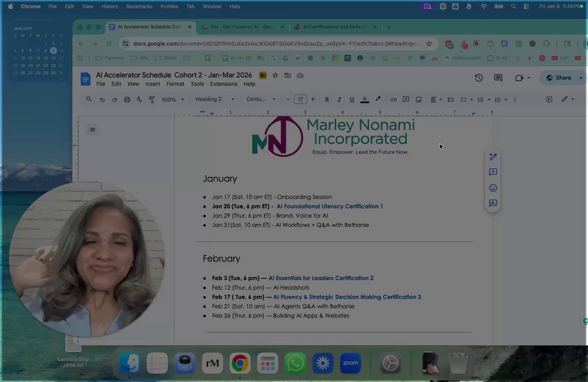Image resolution: width=588 pixels, height=382 pixels.
Task: Add emoji reaction from side panel
Action: point(493,188)
